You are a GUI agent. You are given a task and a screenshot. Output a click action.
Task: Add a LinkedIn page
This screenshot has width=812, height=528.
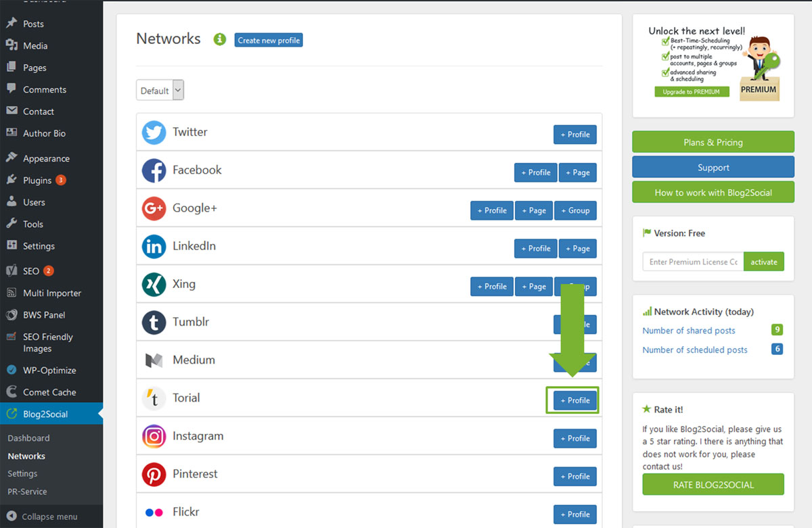(x=578, y=248)
